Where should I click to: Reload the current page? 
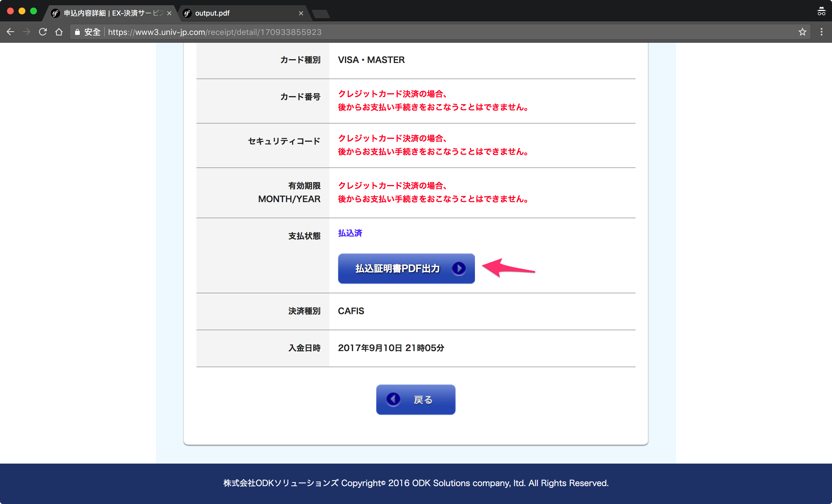[x=43, y=32]
